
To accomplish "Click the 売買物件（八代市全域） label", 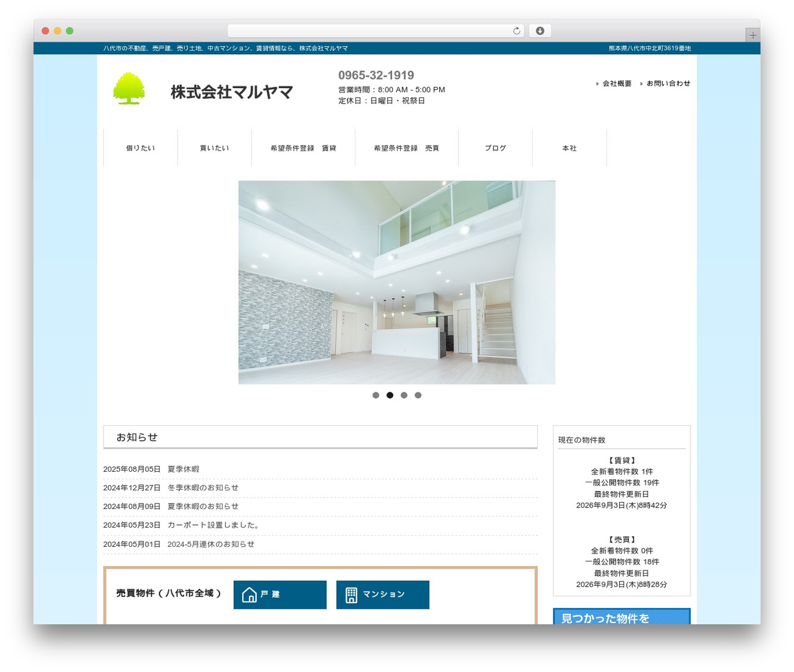I will tap(169, 593).
